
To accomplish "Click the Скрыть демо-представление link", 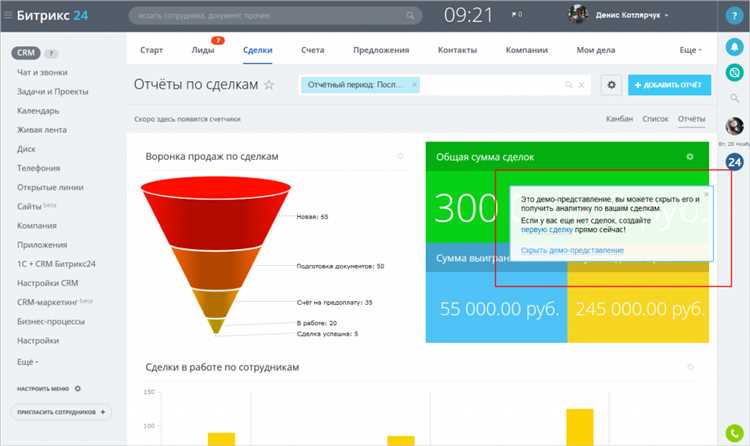I will 572,250.
